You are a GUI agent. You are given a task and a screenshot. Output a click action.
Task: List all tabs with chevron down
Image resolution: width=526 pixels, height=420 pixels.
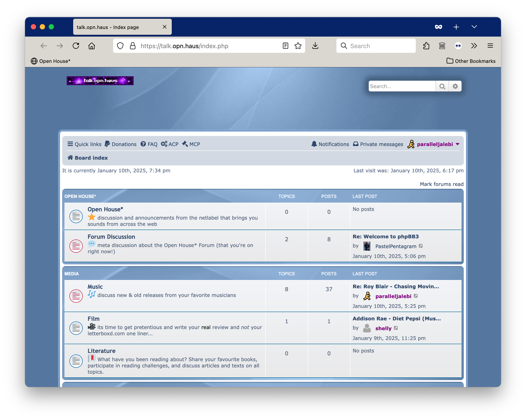pyautogui.click(x=474, y=27)
